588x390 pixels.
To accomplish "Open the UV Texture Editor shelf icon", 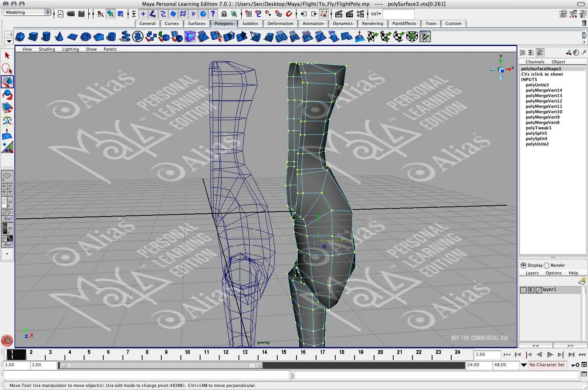I will point(425,37).
